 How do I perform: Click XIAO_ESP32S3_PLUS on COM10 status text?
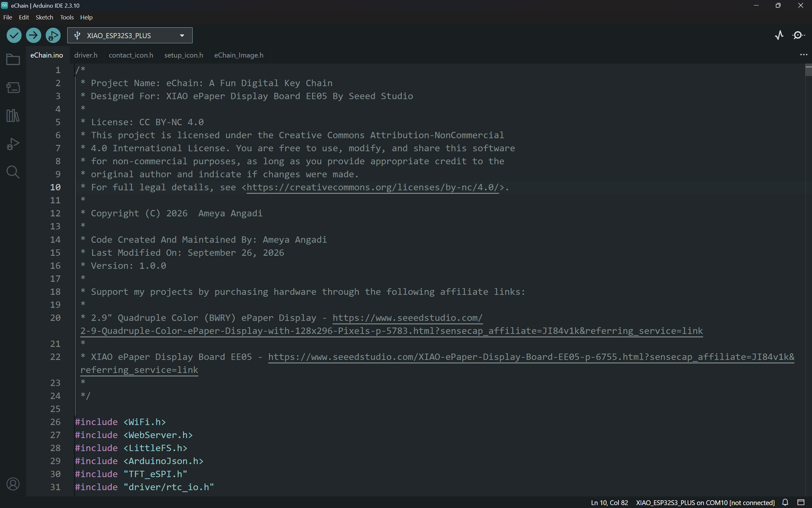(705, 503)
